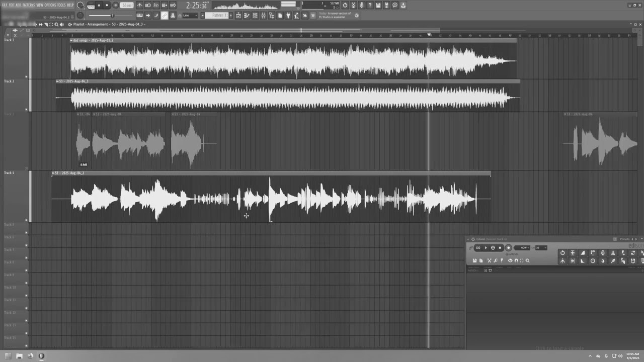This screenshot has height=362, width=644.
Task: Click the floppy disk save icon
Action: [378, 5]
